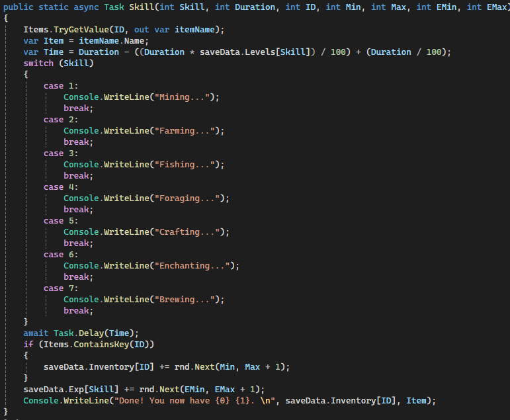Click 'rnd.Next(EMin, EMax + 1)' call
The height and width of the screenshot is (420, 510).
199,390
